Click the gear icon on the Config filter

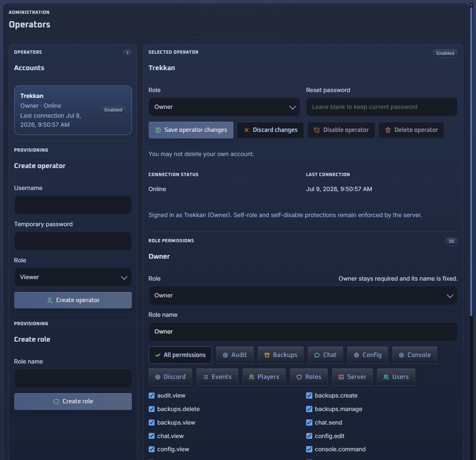coord(357,355)
